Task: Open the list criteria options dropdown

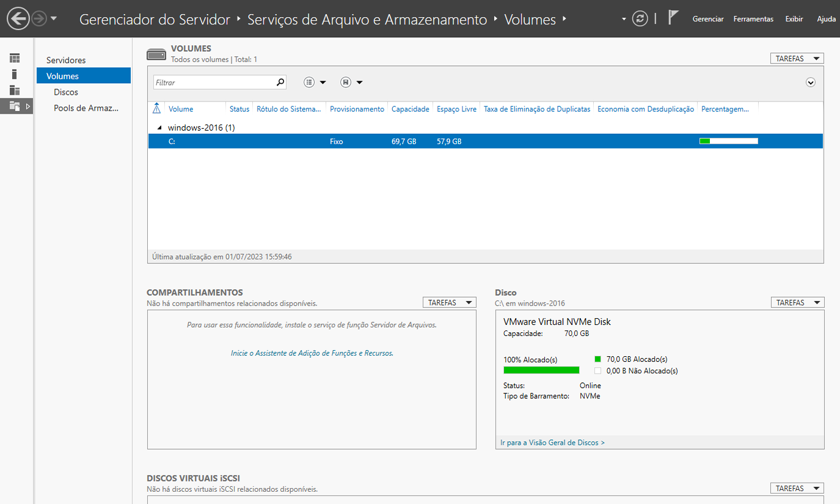Action: [315, 82]
